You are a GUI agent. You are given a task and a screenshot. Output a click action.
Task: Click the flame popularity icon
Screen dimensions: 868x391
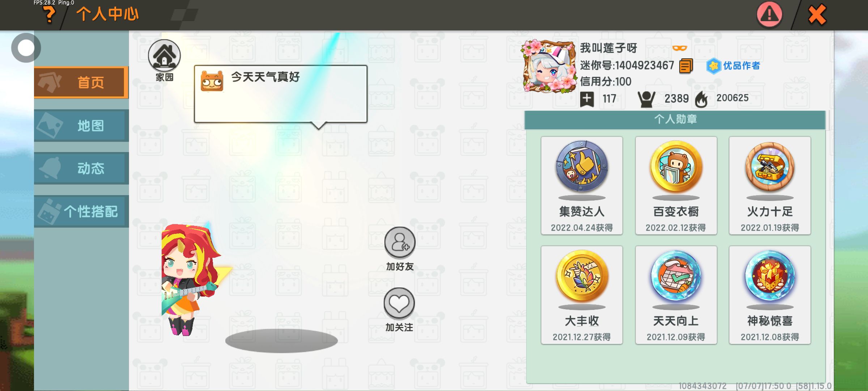702,99
